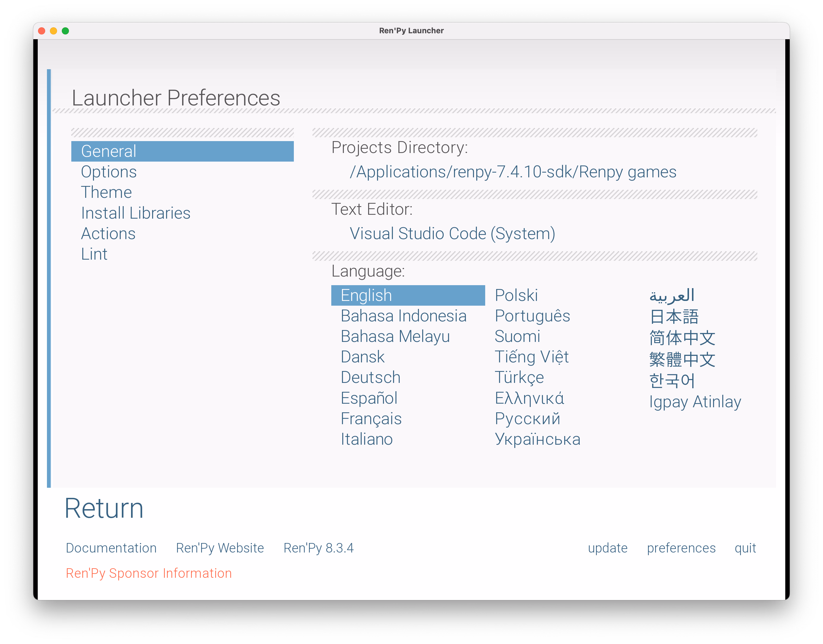
Task: Select the General preferences tab
Action: [182, 151]
